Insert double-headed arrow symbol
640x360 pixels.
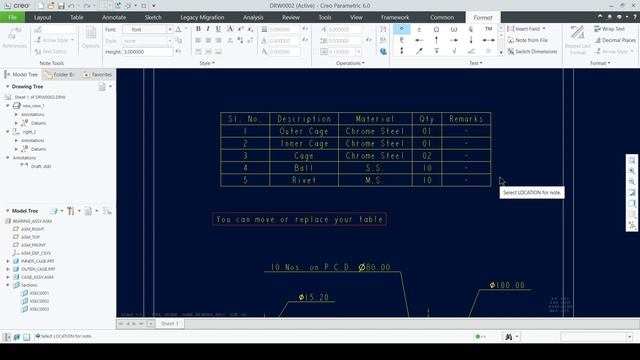[x=489, y=40]
